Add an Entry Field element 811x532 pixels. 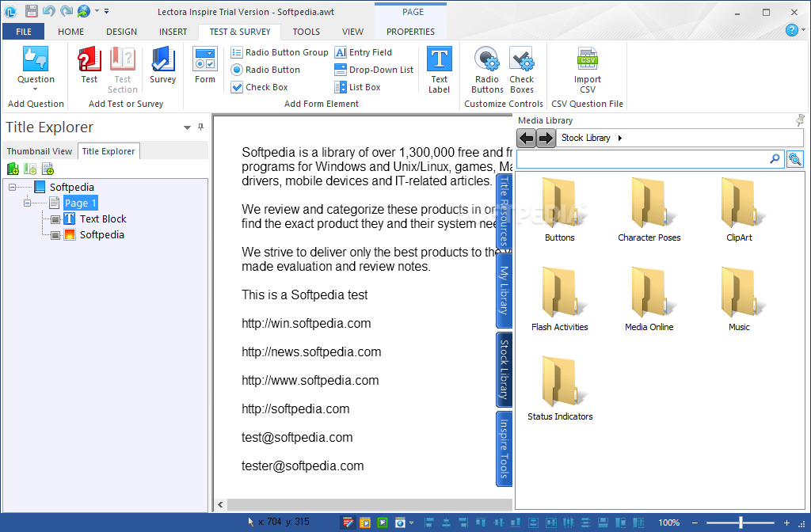(x=364, y=52)
